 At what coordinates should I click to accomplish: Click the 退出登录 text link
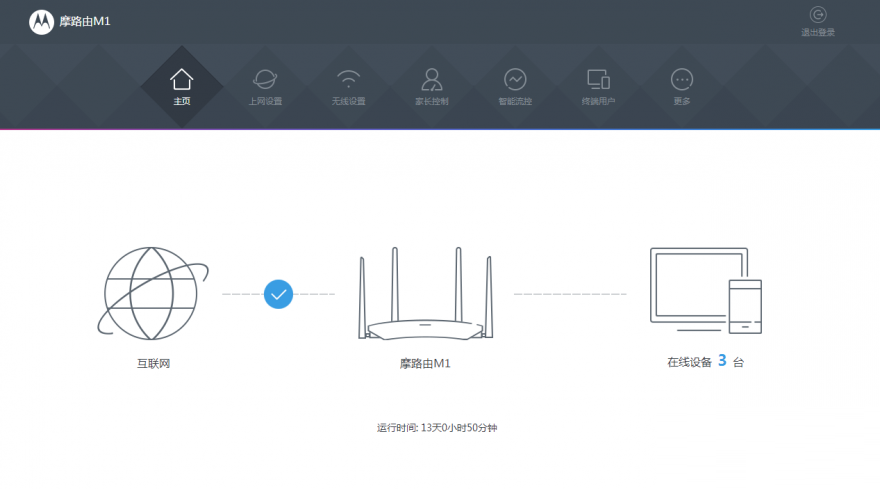(818, 33)
